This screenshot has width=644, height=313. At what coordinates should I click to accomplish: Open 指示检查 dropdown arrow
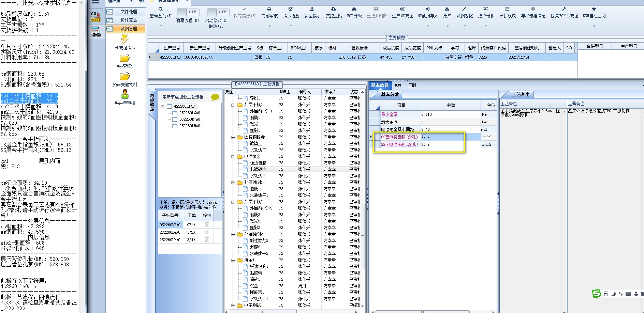click(x=291, y=26)
